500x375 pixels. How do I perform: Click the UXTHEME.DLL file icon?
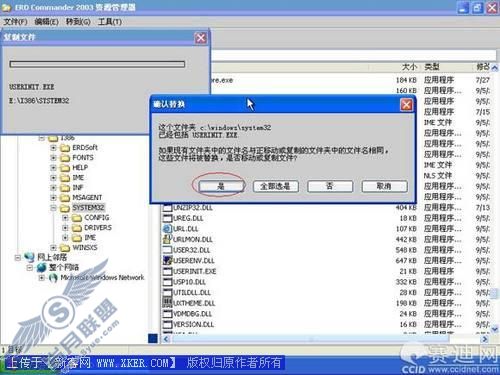[x=167, y=303]
